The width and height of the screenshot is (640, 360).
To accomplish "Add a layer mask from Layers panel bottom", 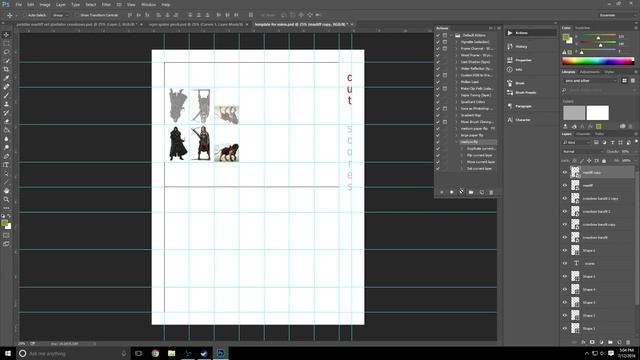I will pyautogui.click(x=592, y=342).
